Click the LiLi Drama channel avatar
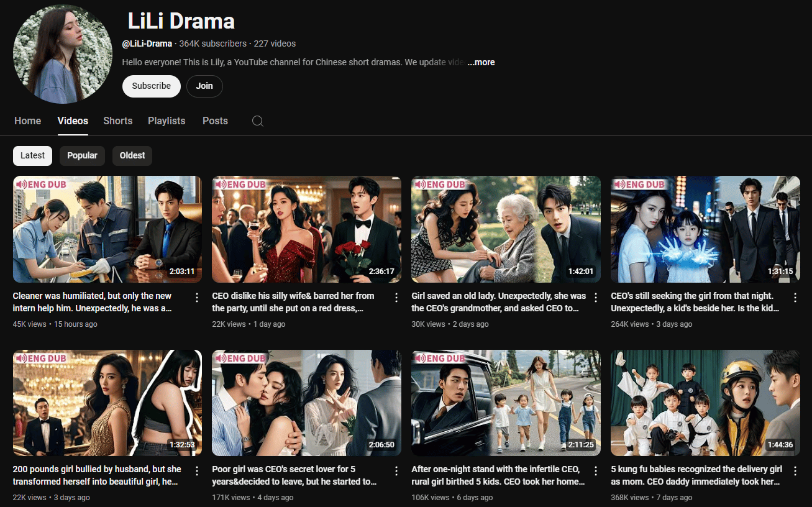This screenshot has height=507, width=812. click(63, 54)
